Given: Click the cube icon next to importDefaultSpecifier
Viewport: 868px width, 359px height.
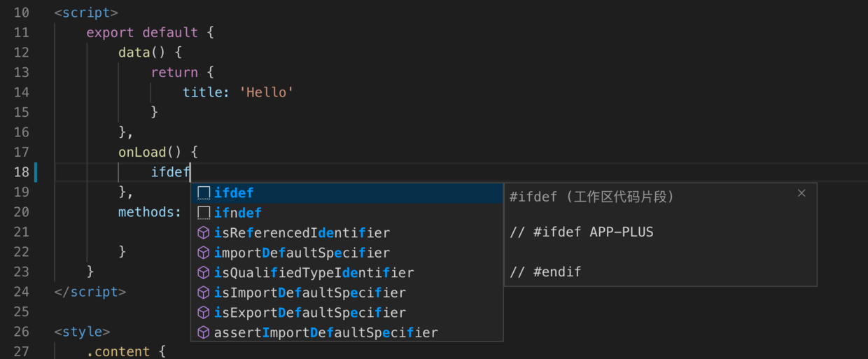Looking at the screenshot, I should tap(204, 253).
